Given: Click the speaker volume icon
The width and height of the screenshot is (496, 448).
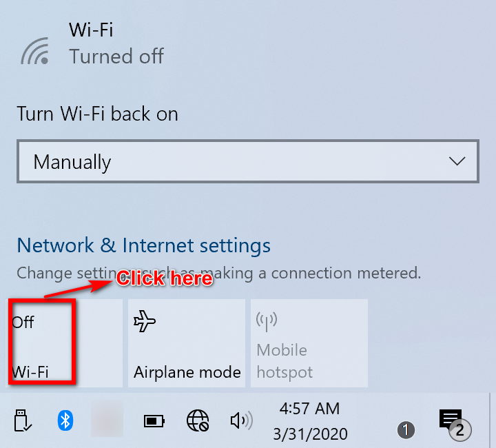Looking at the screenshot, I should 241,420.
